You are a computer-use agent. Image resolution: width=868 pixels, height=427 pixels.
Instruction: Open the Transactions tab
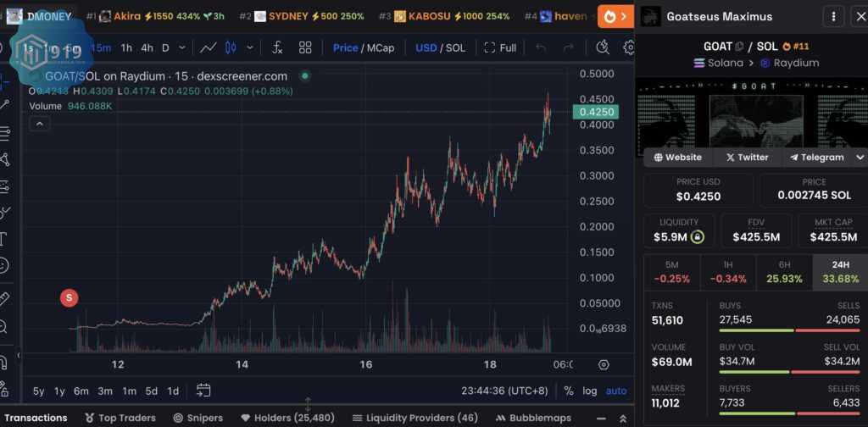(36, 419)
